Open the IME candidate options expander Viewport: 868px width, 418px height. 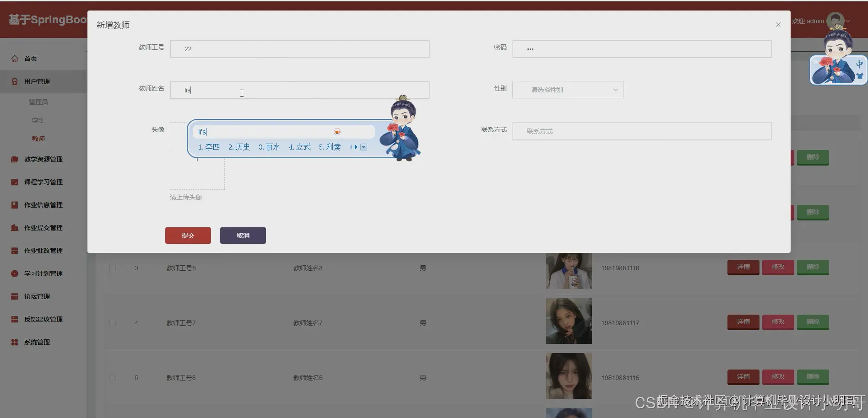point(364,147)
